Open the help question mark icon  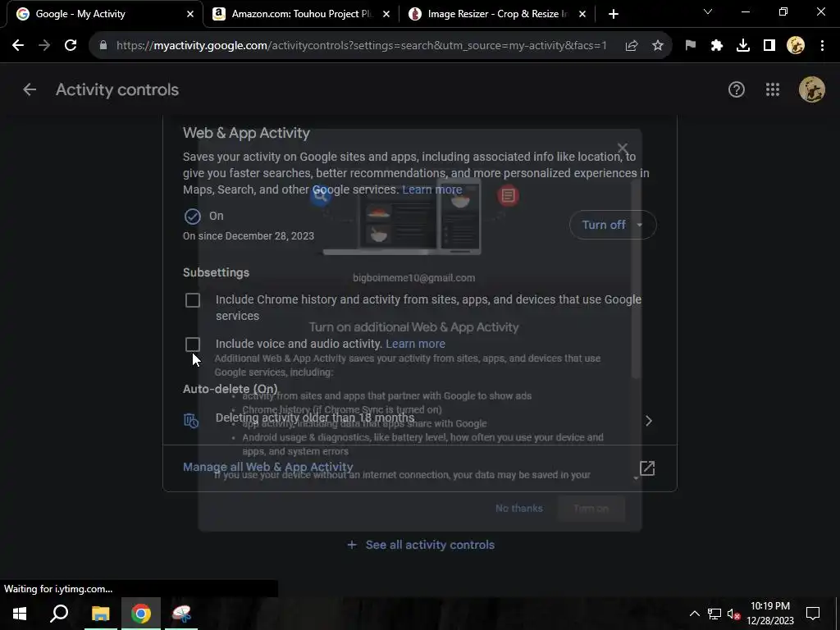point(737,89)
